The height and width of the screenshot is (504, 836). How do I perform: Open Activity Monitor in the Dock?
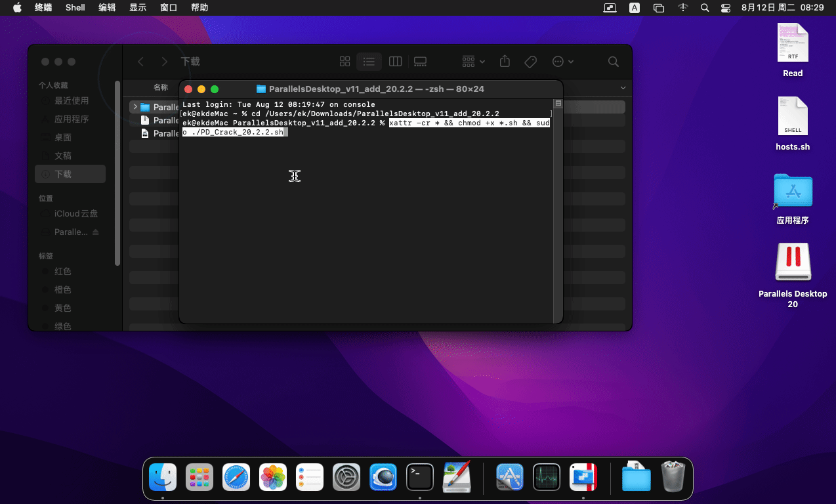[x=546, y=477]
